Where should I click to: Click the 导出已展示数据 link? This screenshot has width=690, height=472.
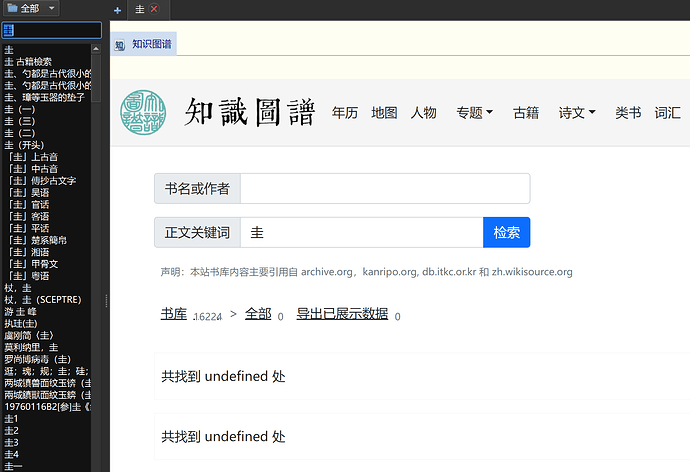pos(341,313)
